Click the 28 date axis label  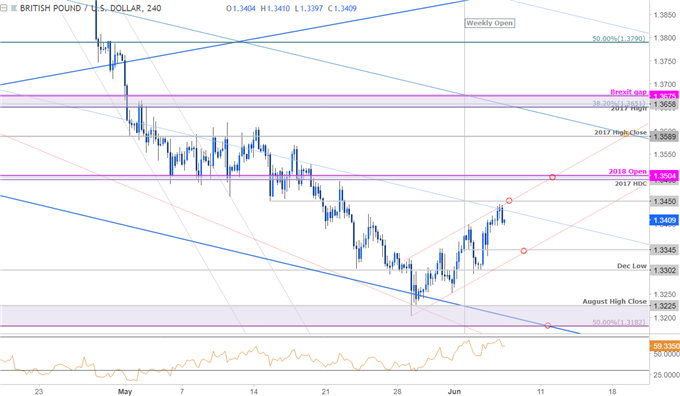coord(398,391)
